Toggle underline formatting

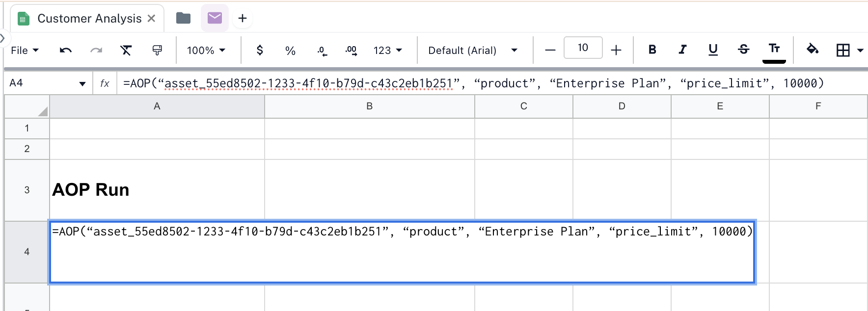[x=713, y=50]
